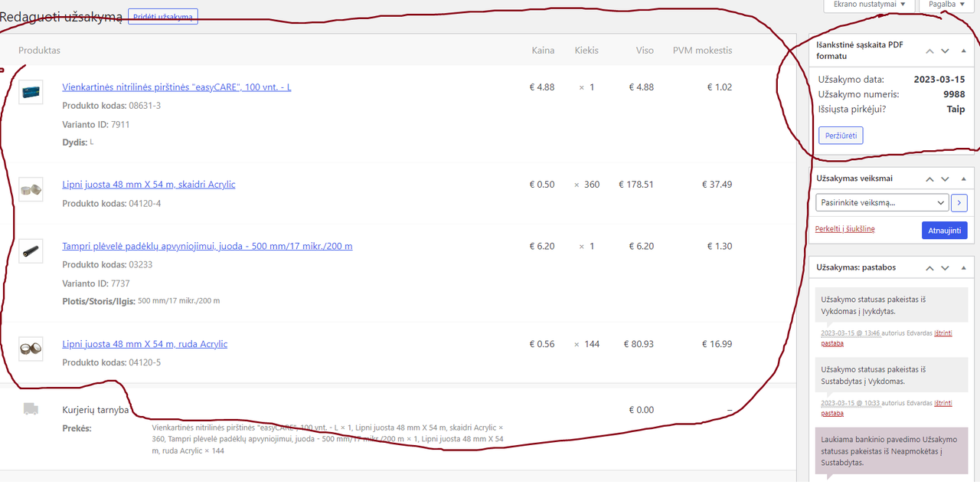Open the easyCARE nitrile gloves product link
Screen dimensions: 980x498
(x=177, y=87)
